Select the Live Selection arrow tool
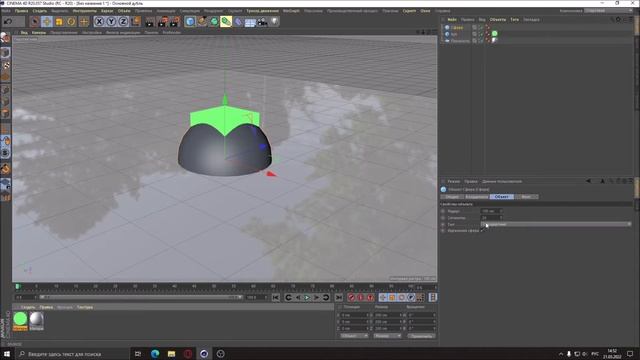The height and width of the screenshot is (360, 640). point(35,21)
